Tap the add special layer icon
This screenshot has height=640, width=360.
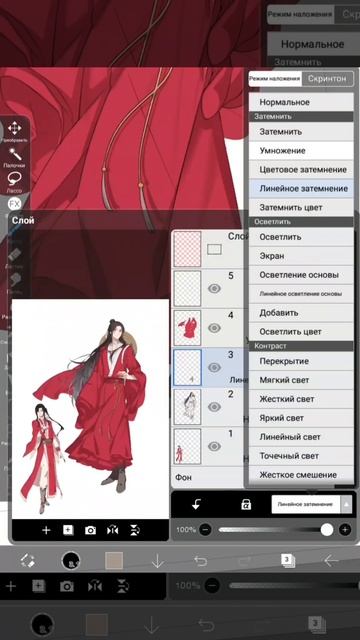coord(68,530)
